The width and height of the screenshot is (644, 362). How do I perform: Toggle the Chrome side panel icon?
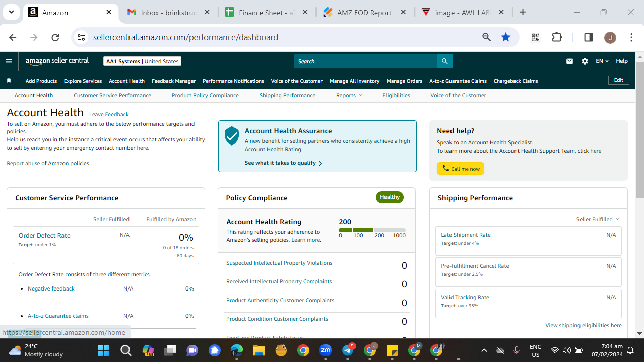click(588, 37)
